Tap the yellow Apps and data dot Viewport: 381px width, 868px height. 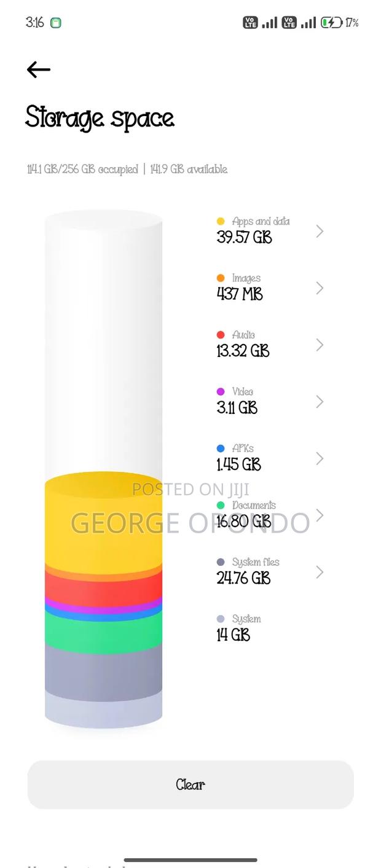(221, 221)
